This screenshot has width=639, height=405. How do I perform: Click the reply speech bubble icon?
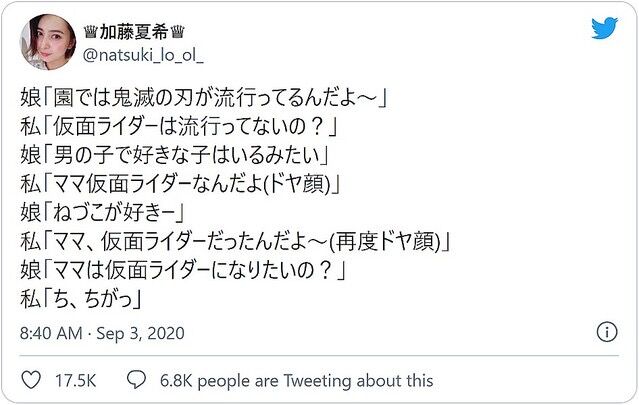pos(137,380)
